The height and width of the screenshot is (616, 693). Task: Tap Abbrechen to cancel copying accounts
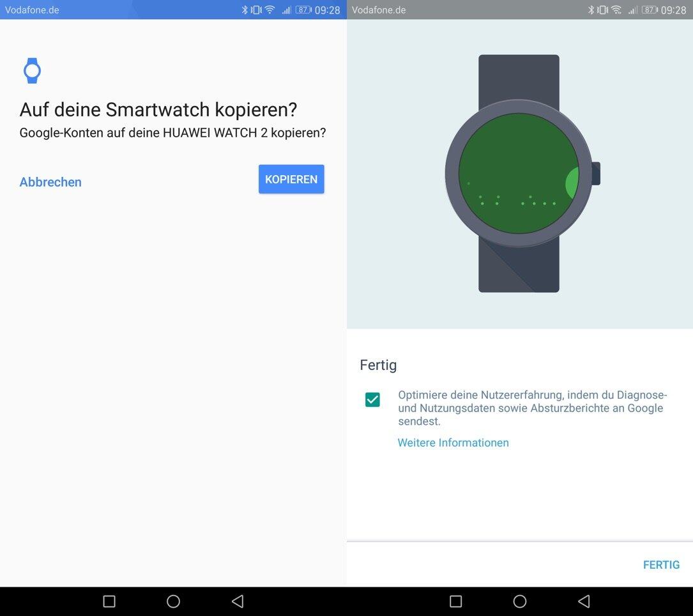pyautogui.click(x=50, y=182)
